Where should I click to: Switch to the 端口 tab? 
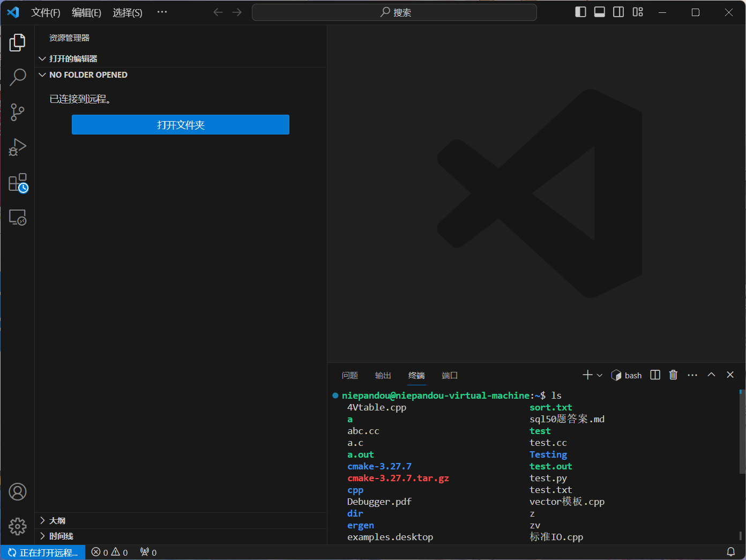pos(450,376)
